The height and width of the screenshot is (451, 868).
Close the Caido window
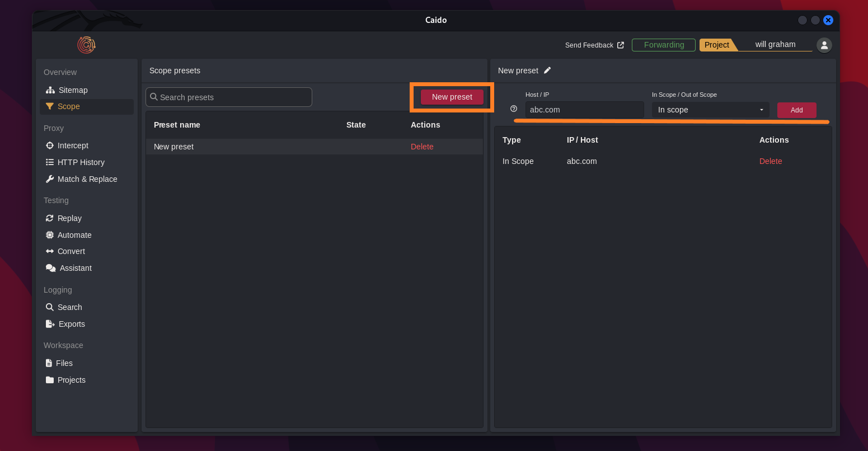(828, 20)
